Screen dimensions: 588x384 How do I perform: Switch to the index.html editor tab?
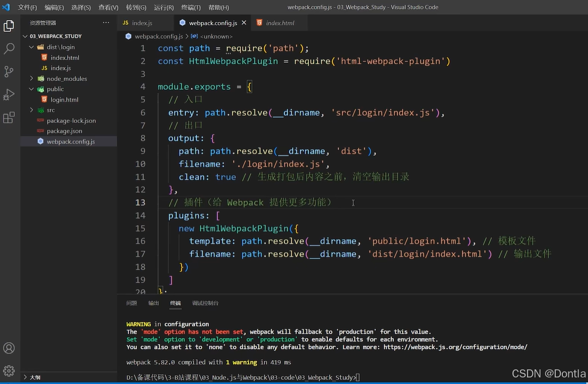279,23
